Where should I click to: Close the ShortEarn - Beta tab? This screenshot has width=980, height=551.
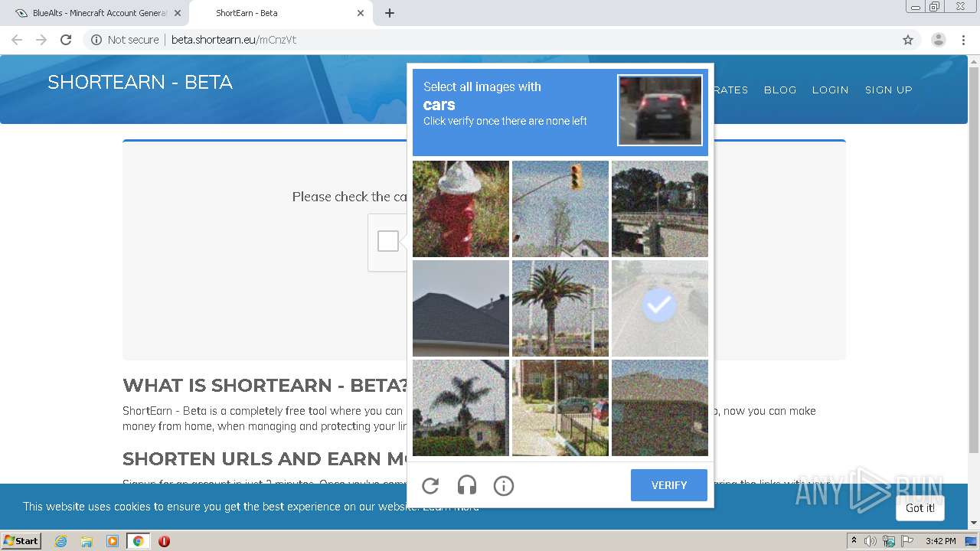[360, 13]
